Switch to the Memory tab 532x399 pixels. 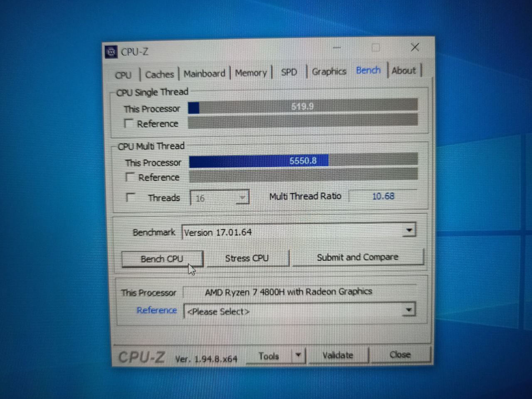[251, 73]
